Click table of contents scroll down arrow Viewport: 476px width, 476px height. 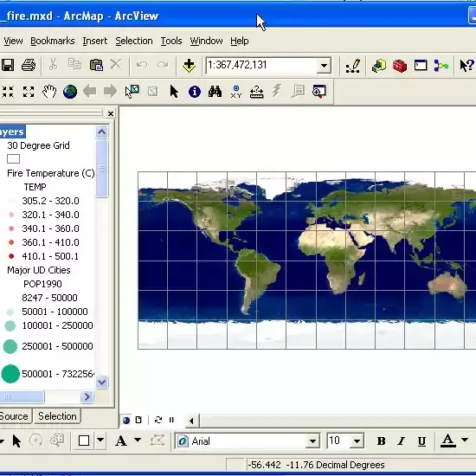[x=102, y=383]
